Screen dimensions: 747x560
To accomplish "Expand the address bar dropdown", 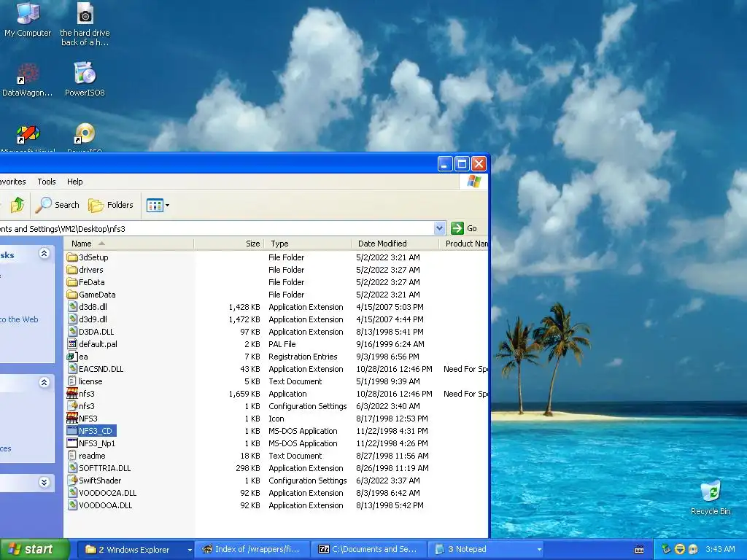I will point(439,228).
